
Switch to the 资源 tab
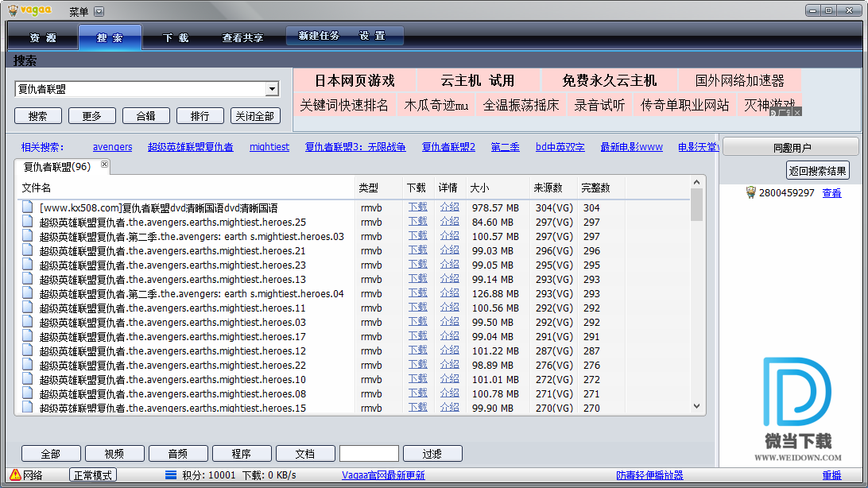(x=43, y=37)
